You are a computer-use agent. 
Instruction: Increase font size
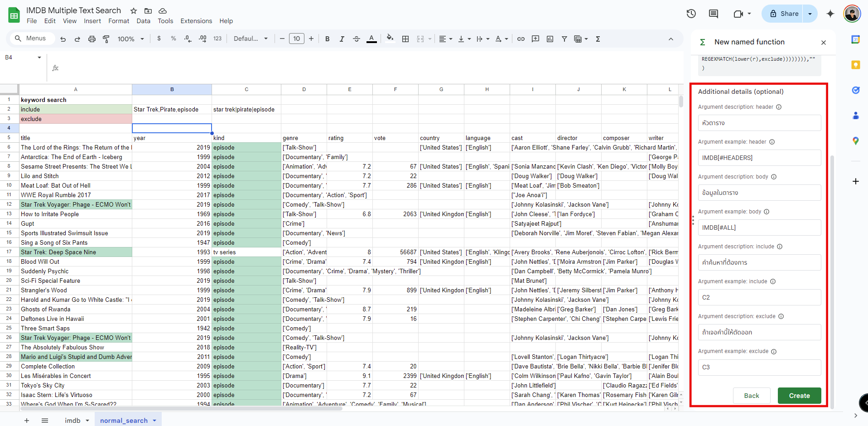(311, 39)
